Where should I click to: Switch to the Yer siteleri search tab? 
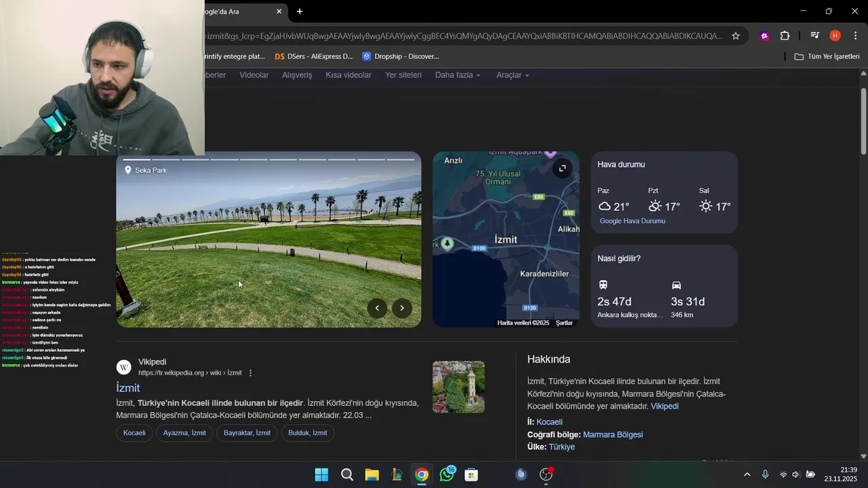tap(403, 75)
